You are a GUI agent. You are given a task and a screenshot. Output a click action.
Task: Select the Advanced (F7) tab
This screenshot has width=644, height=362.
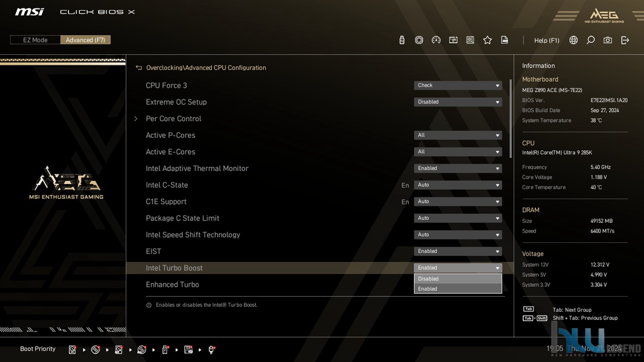(85, 40)
